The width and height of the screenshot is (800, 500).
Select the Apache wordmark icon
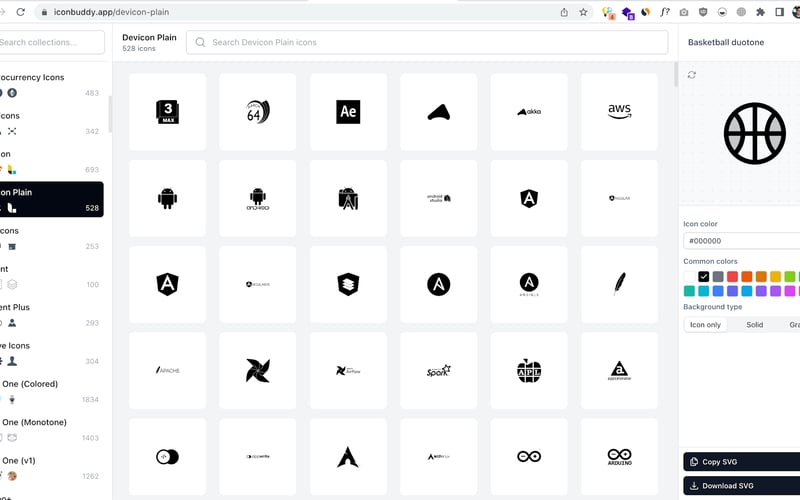[167, 370]
